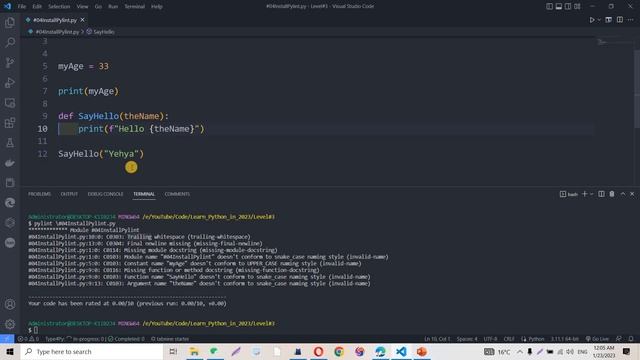The image size is (640, 360).
Task: Click line 5 myAge = 33 in editor
Action: tap(83, 66)
